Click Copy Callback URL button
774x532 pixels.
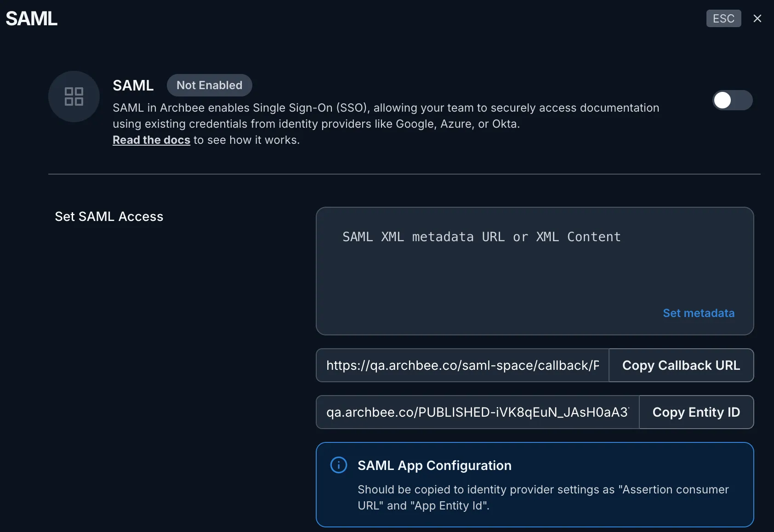tap(681, 365)
